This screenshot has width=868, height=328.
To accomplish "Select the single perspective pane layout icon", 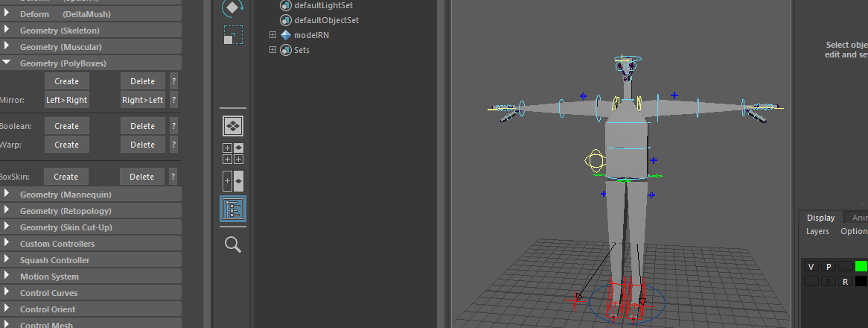I will (233, 126).
